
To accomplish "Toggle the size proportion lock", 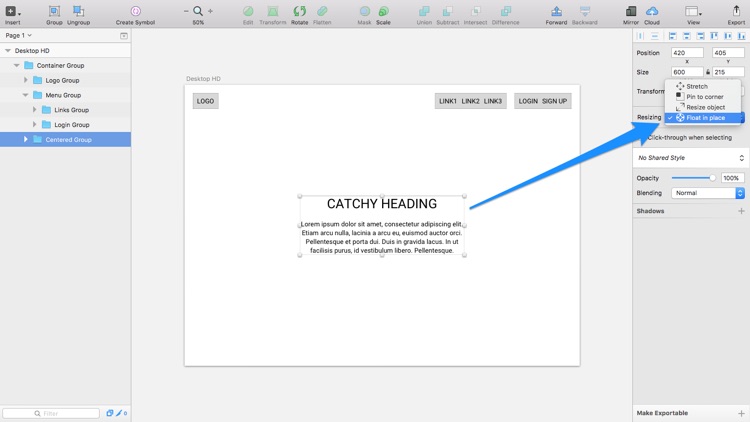I will coord(708,72).
